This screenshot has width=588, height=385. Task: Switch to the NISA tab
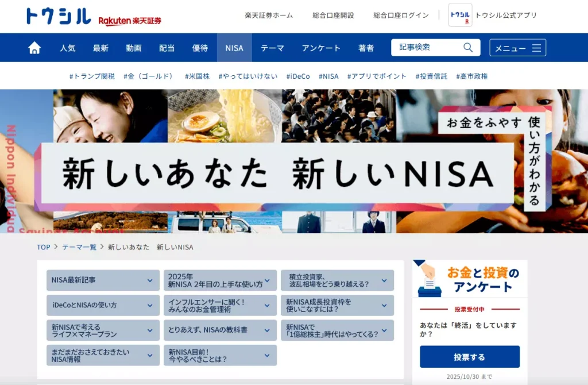[x=234, y=48]
